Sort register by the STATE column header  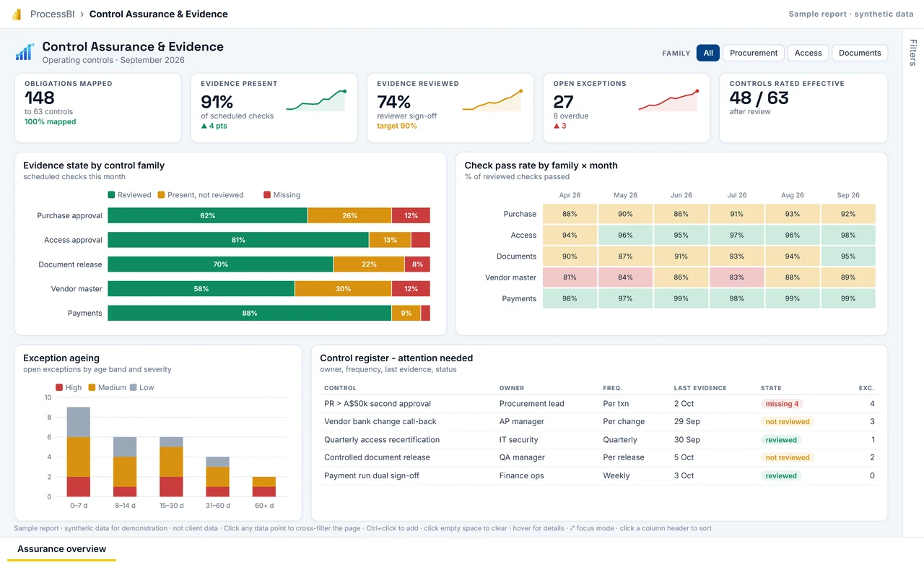click(771, 388)
